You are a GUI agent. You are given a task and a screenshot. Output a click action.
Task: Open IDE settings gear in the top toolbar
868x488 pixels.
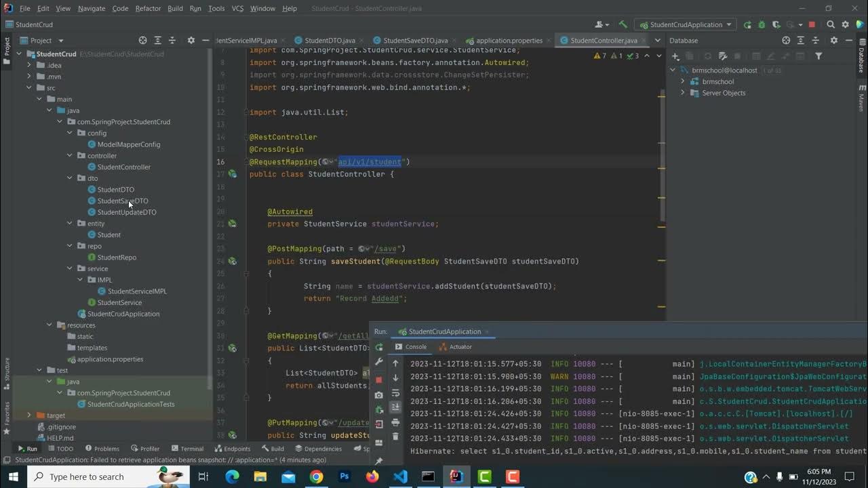click(x=845, y=24)
